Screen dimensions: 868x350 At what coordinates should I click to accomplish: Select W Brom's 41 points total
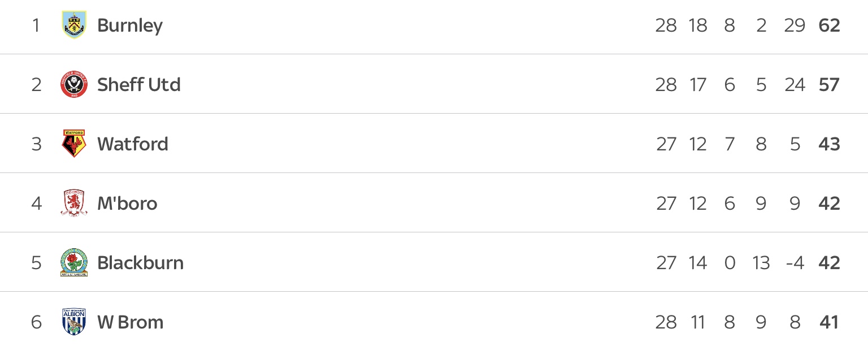tap(829, 322)
